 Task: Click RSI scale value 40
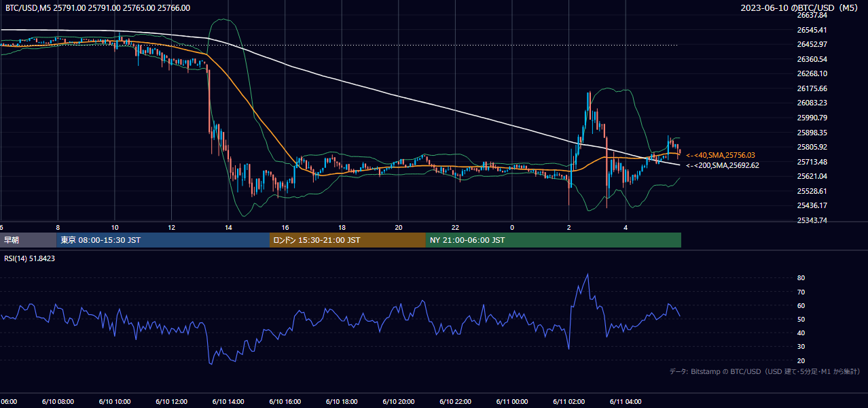pyautogui.click(x=801, y=333)
